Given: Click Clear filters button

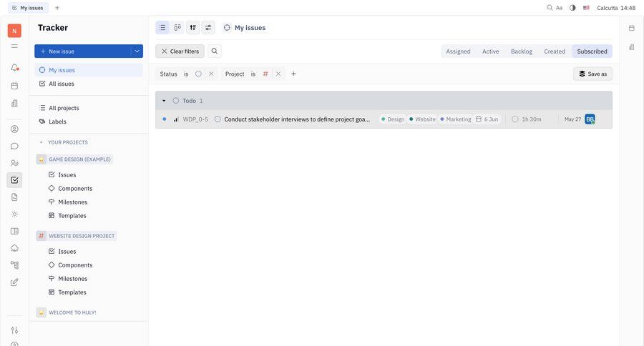Looking at the screenshot, I should (180, 51).
